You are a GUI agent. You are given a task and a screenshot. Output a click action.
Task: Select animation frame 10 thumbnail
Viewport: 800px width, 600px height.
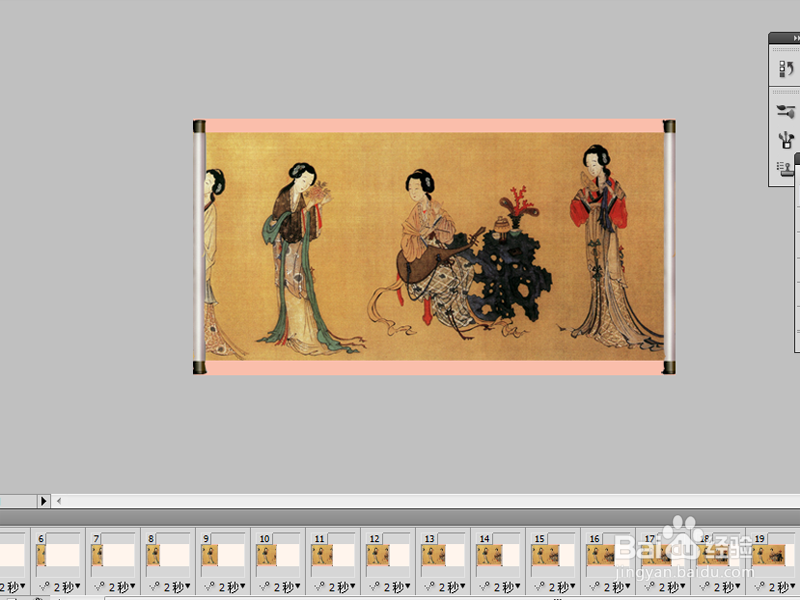278,555
